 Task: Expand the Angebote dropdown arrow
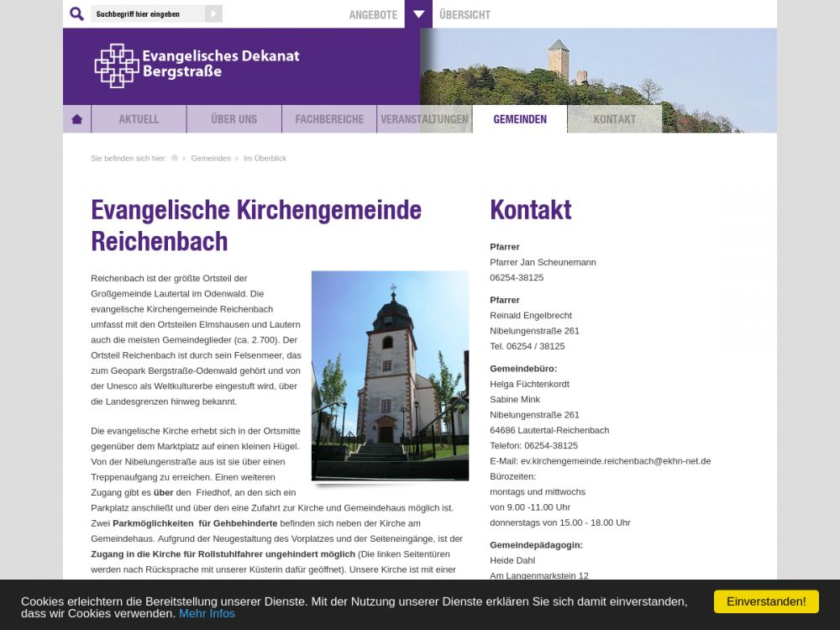[x=417, y=14]
